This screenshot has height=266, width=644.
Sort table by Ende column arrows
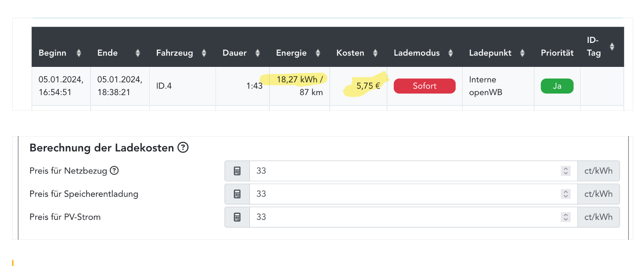pyautogui.click(x=138, y=53)
